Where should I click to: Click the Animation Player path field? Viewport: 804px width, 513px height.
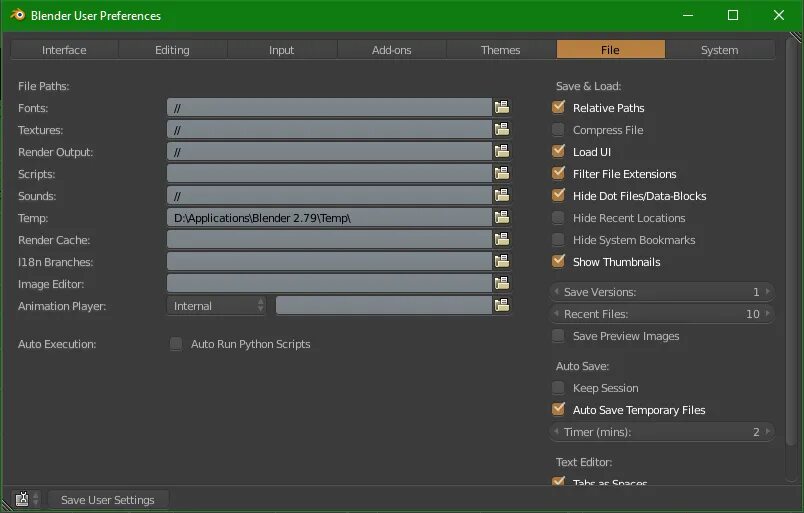pyautogui.click(x=384, y=306)
